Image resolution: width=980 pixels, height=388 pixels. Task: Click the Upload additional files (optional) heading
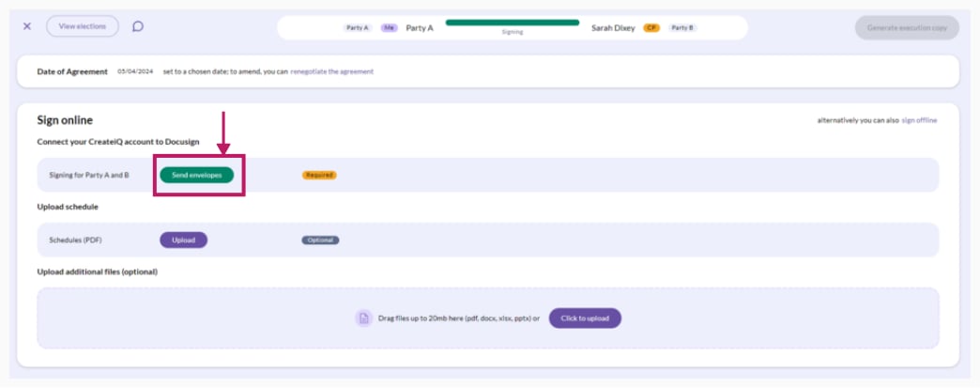[97, 272]
